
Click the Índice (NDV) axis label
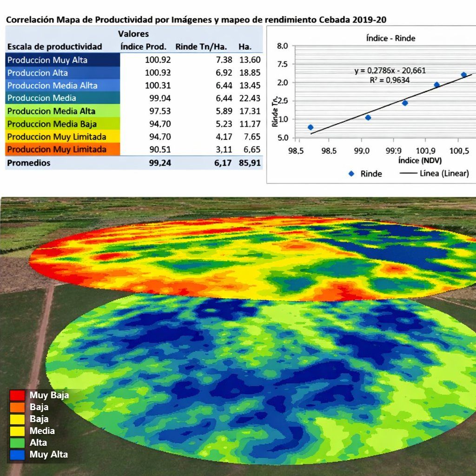click(x=420, y=160)
